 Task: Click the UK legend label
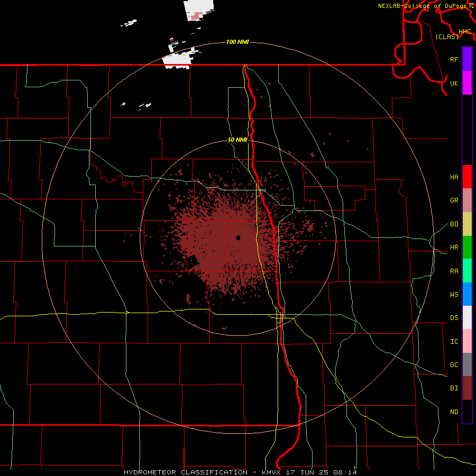click(454, 83)
